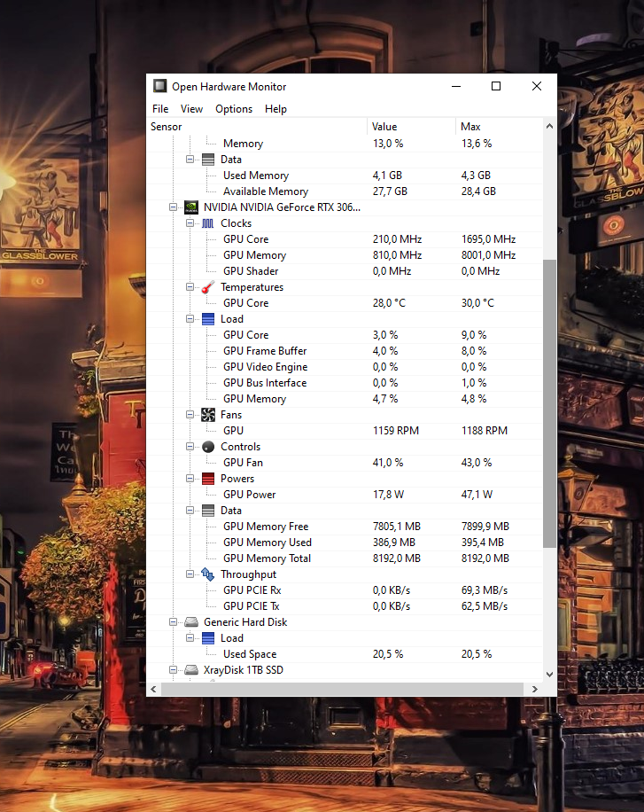Click the Max column header
The image size is (644, 812).
(499, 127)
